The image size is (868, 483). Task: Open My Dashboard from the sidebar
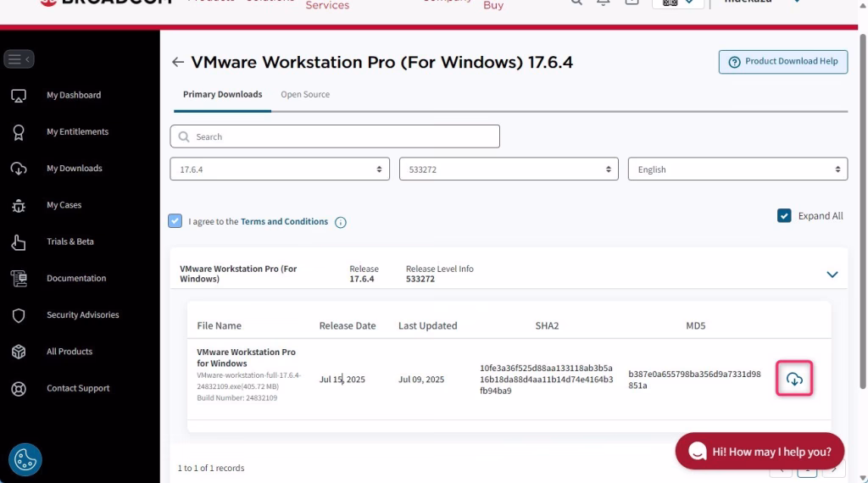(x=73, y=95)
